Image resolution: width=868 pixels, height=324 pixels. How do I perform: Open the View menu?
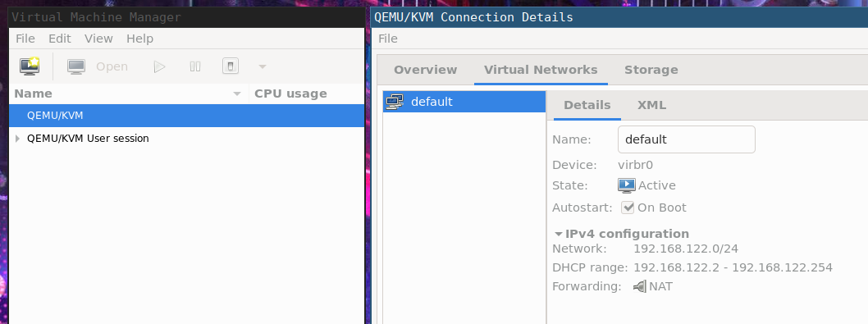(x=98, y=39)
